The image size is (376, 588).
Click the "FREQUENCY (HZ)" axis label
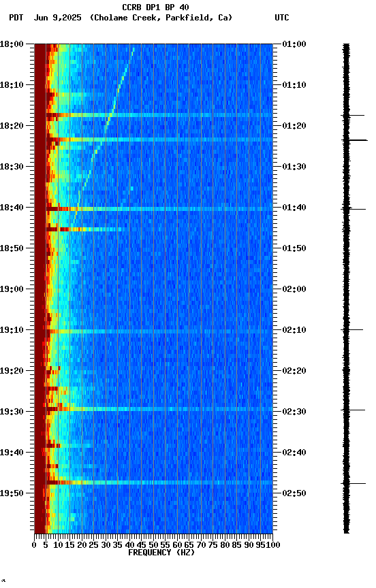pyautogui.click(x=161, y=553)
